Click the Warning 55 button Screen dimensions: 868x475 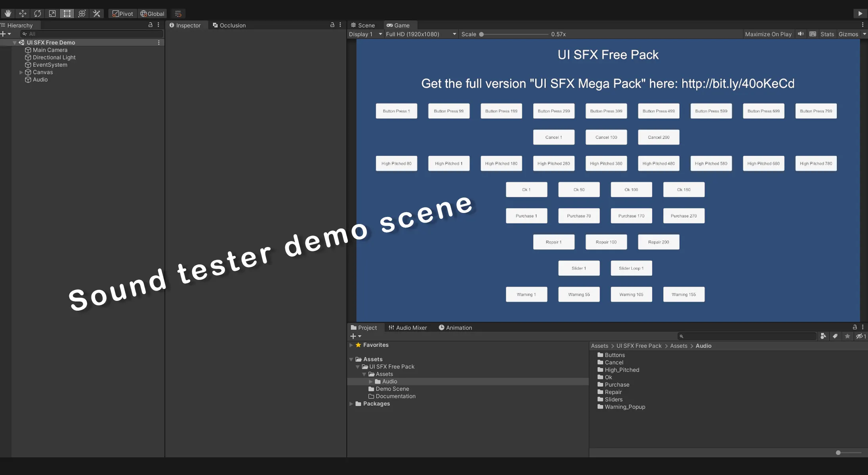579,294
